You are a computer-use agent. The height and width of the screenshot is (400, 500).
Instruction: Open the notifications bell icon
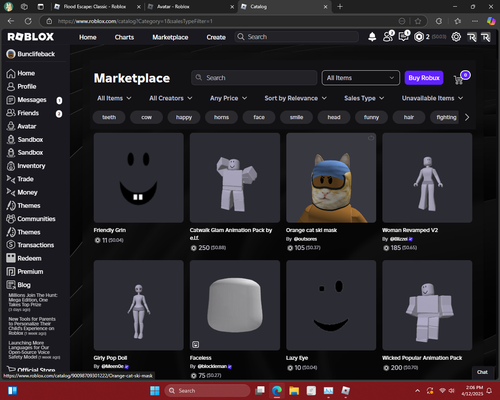372,37
